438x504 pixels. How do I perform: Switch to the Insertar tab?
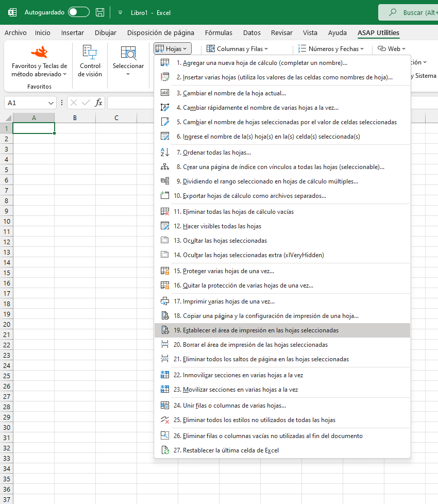point(72,33)
